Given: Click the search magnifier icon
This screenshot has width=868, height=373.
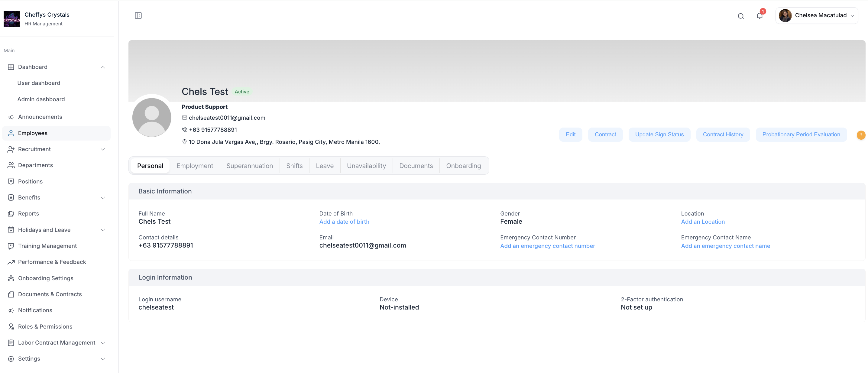Looking at the screenshot, I should (x=740, y=16).
